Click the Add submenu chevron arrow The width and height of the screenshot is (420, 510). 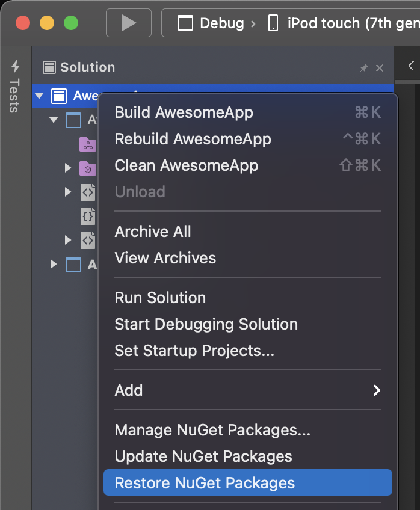pyautogui.click(x=377, y=390)
